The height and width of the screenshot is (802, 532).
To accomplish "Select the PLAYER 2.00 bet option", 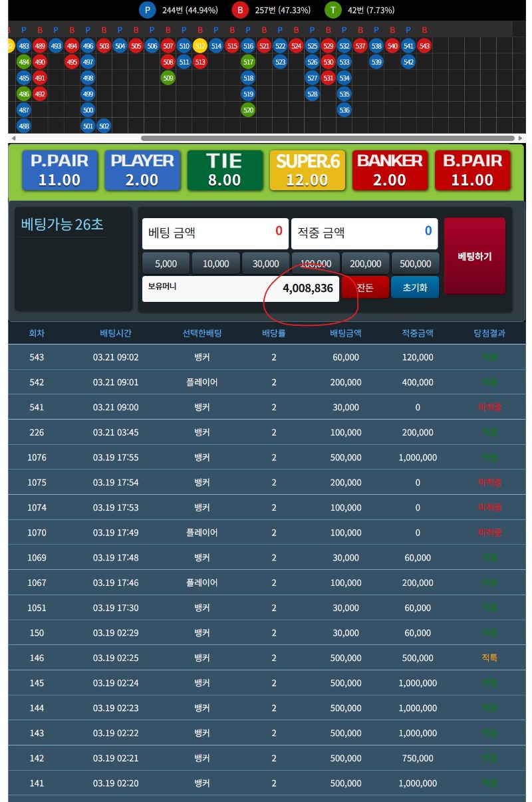I will tap(142, 170).
